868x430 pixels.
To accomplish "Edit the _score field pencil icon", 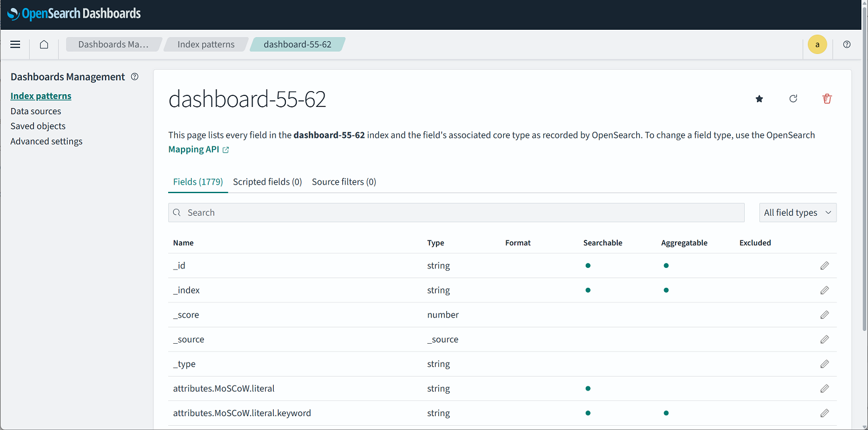I will tap(824, 315).
